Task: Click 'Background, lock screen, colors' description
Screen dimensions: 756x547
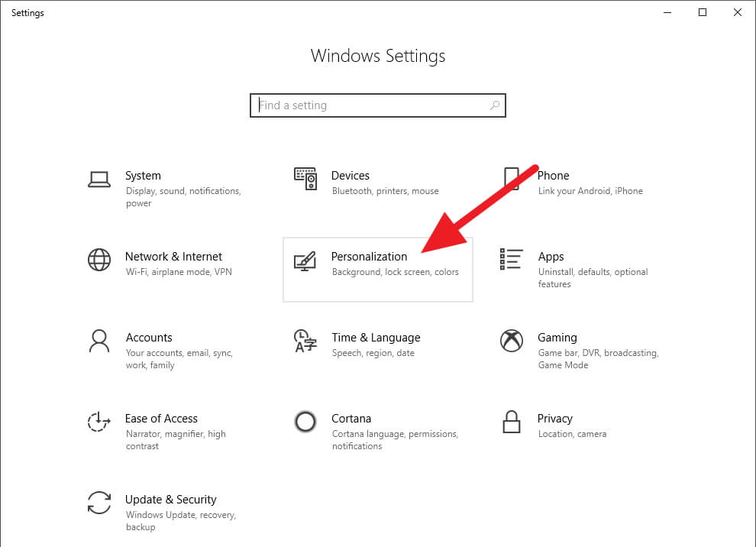Action: click(396, 272)
